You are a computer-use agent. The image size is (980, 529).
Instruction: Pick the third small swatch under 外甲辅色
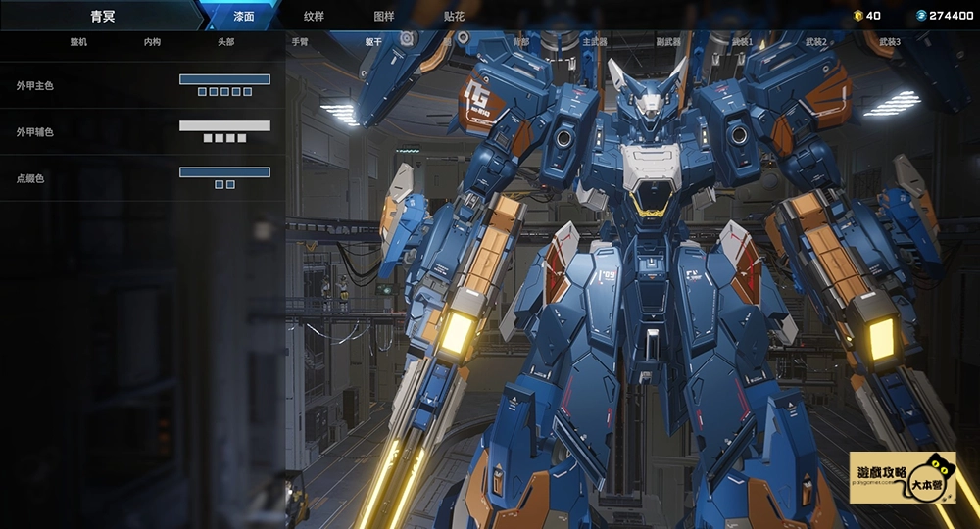(x=230, y=138)
